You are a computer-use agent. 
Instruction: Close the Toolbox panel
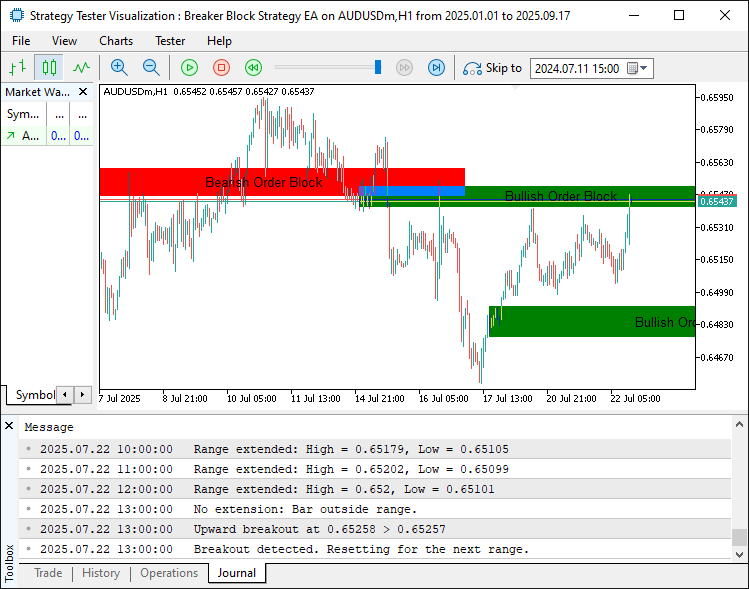click(9, 425)
